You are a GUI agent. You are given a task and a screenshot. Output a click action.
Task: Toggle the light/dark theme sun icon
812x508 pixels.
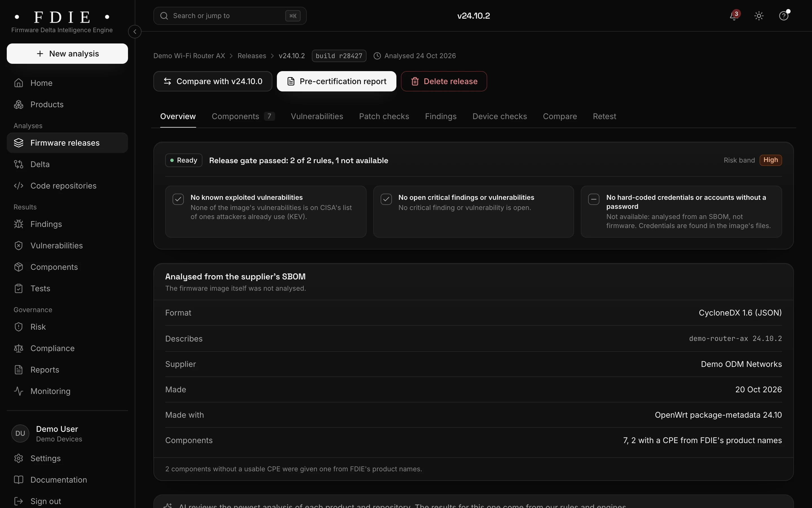point(759,16)
